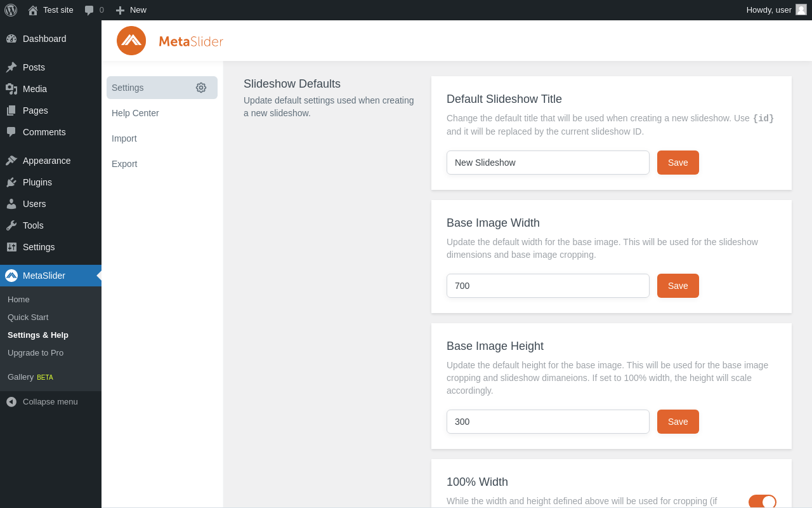Open the Appearance menu
Viewport: 812px width, 508px height.
pyautogui.click(x=46, y=161)
